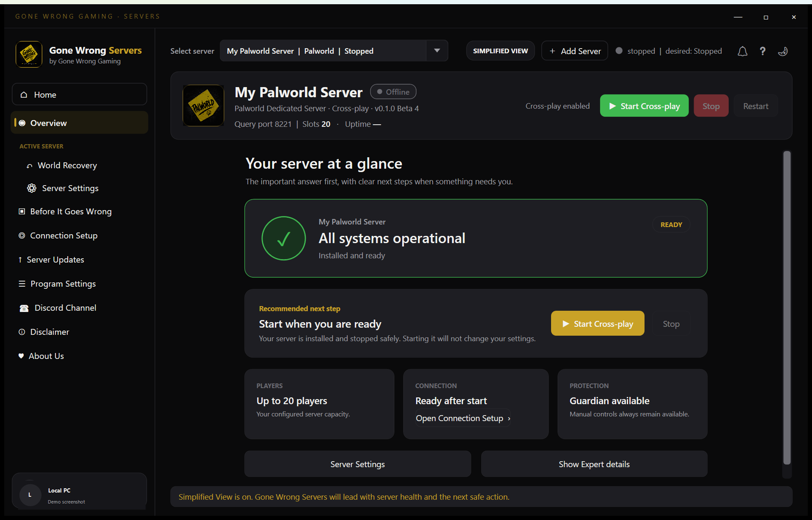Click the Home house icon
Screen dimensions: 812x520
coord(24,95)
